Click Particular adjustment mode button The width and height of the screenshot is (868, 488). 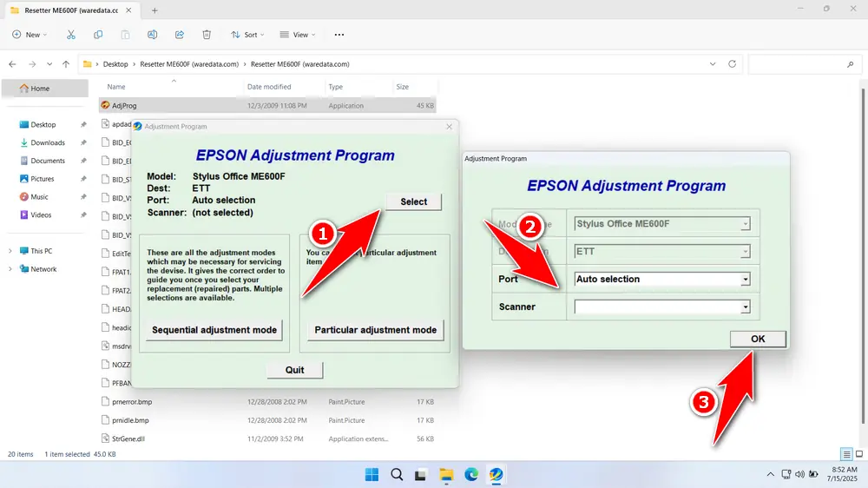click(x=375, y=330)
